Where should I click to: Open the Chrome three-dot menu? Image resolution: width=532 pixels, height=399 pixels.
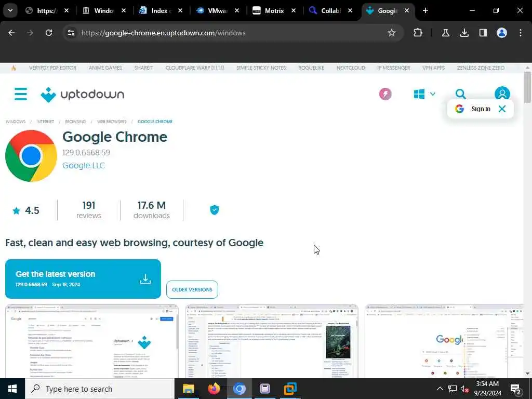tap(521, 33)
